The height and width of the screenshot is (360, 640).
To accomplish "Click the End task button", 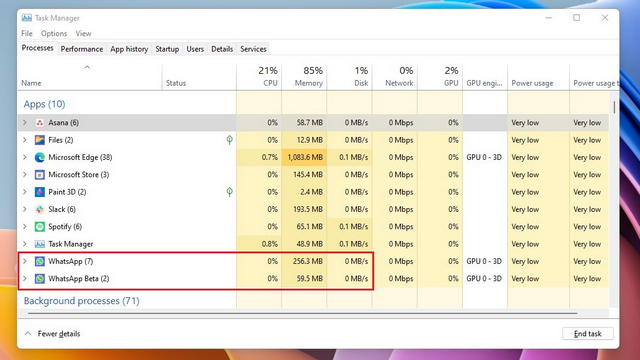I will tap(587, 333).
